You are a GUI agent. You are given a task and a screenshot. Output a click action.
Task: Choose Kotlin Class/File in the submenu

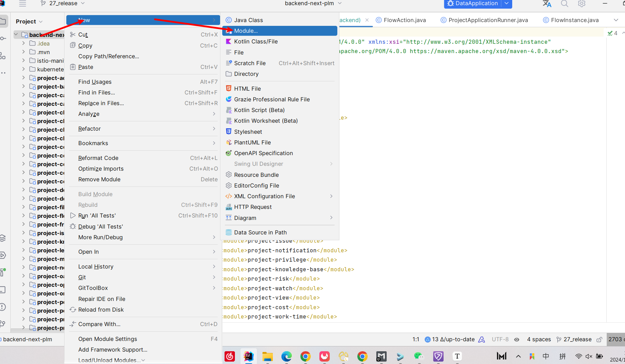256,41
